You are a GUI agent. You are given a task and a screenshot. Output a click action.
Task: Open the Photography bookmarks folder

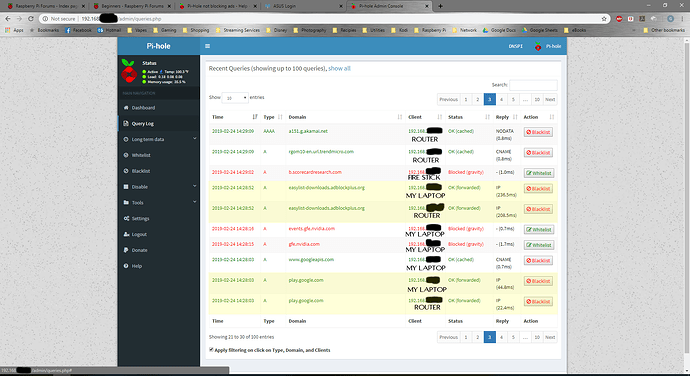pyautogui.click(x=310, y=30)
